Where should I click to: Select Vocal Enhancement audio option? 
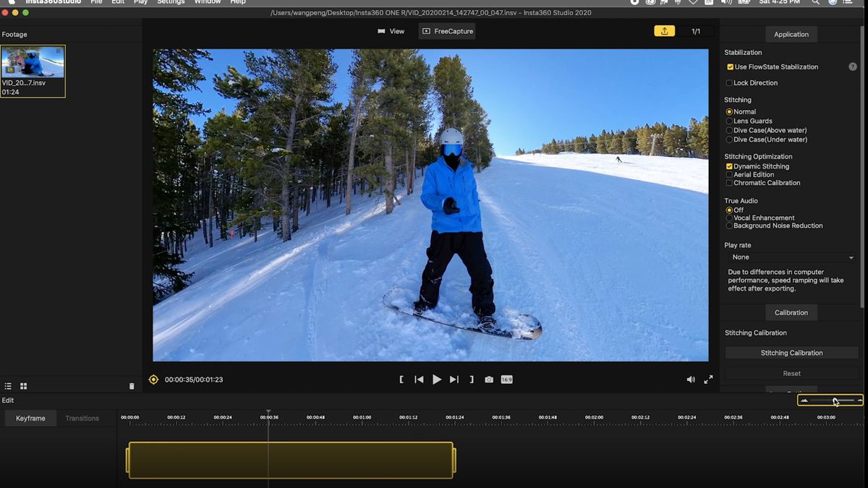(729, 218)
